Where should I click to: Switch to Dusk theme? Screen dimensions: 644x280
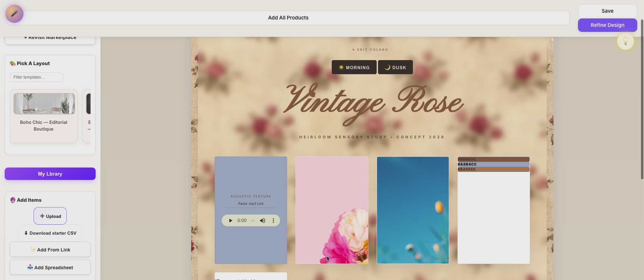pos(395,67)
